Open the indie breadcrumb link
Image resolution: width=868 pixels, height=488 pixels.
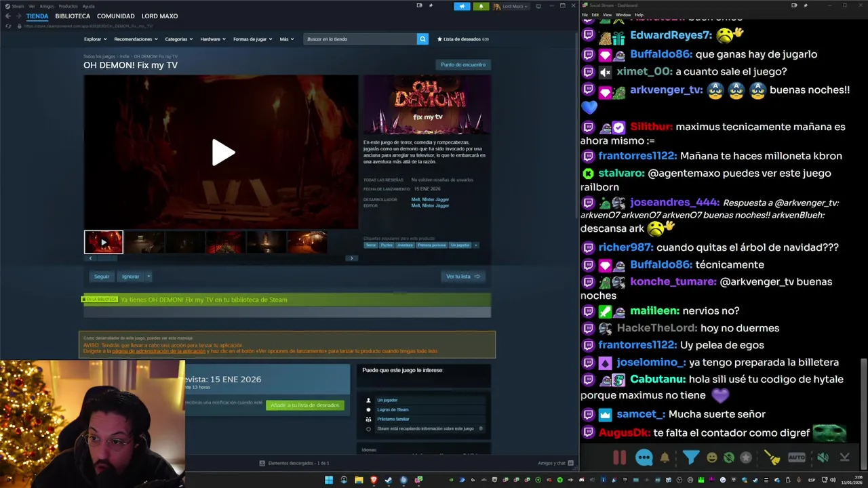124,56
